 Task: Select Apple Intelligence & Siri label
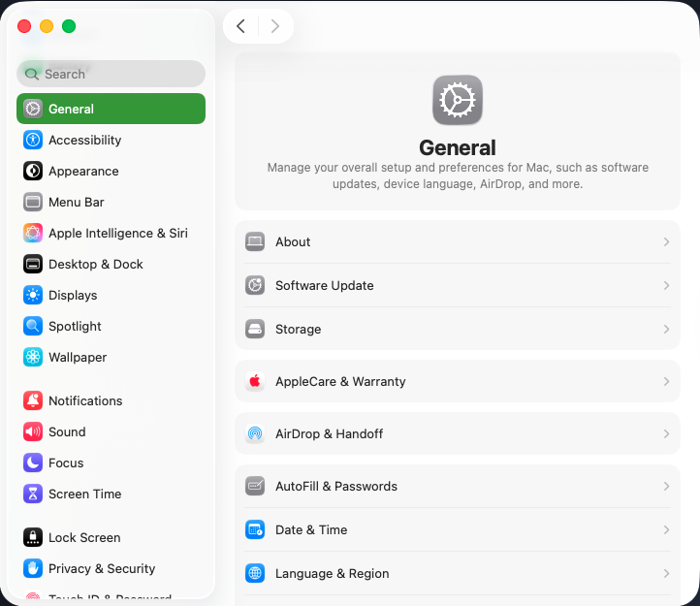pos(118,233)
